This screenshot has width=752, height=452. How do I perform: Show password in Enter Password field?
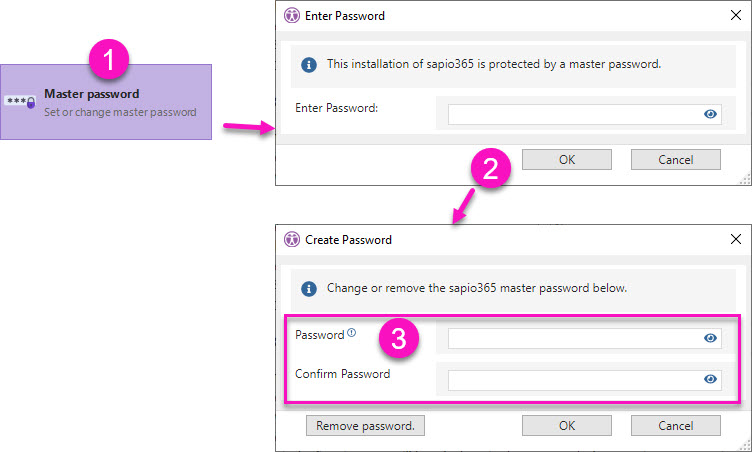(x=710, y=115)
